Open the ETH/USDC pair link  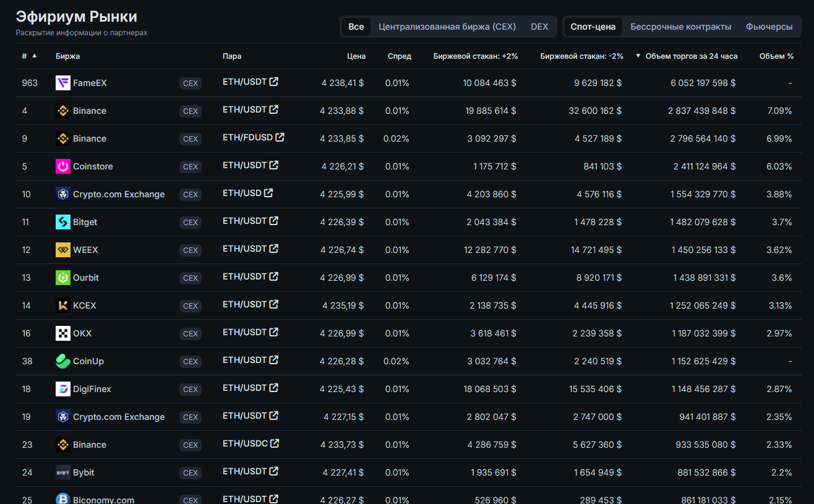click(245, 443)
